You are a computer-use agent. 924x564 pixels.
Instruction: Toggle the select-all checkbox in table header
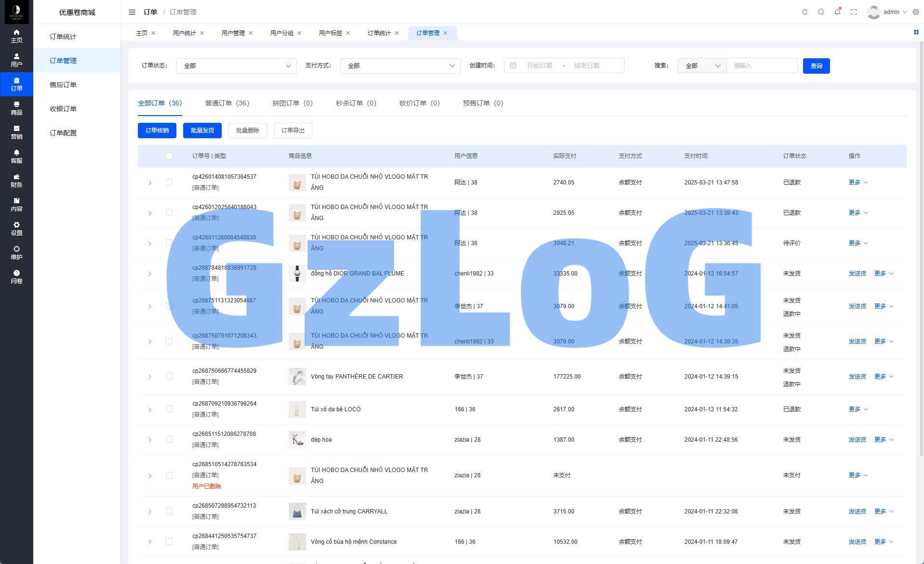click(x=169, y=156)
